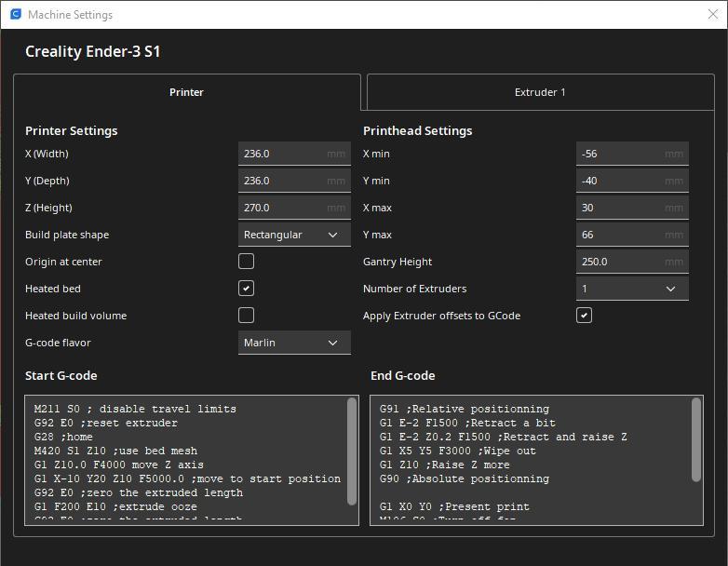Select the Printer tab
Screen dimensions: 728x566
186,92
